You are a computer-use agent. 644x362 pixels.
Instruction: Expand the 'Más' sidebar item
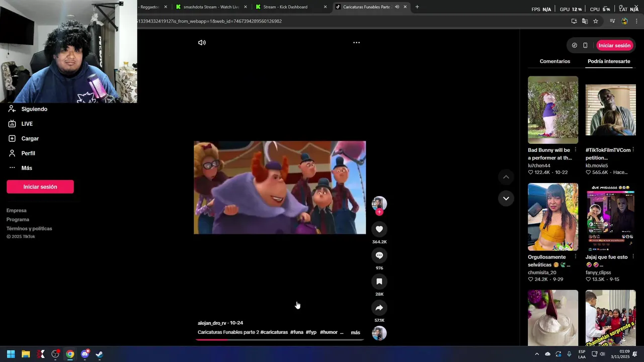coord(26,168)
